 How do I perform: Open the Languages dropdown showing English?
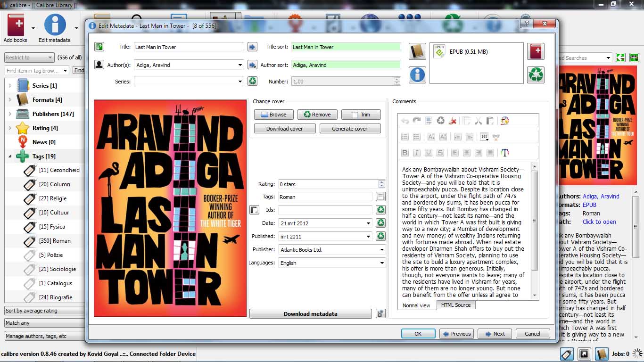coord(382,263)
